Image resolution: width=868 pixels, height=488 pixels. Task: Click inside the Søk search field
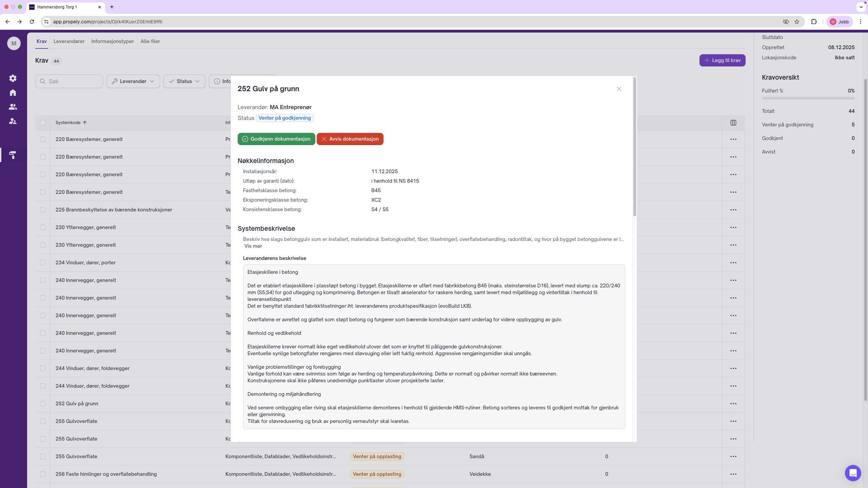click(69, 81)
